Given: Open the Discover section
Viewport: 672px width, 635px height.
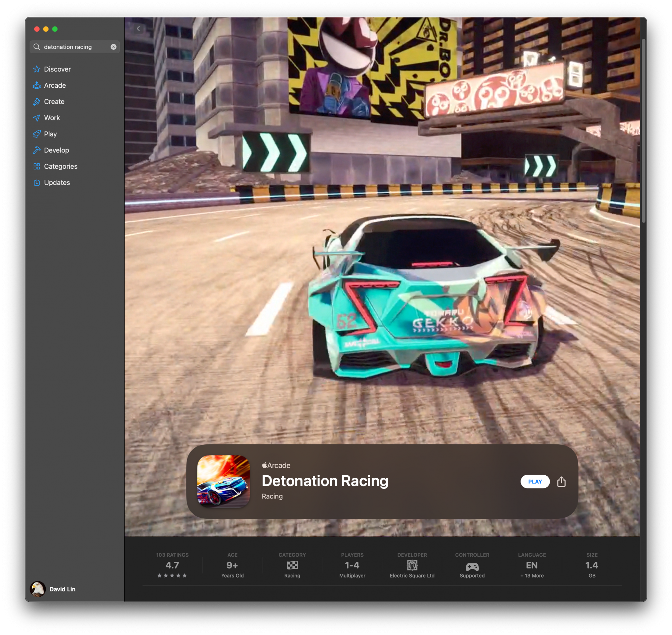Looking at the screenshot, I should click(x=75, y=69).
